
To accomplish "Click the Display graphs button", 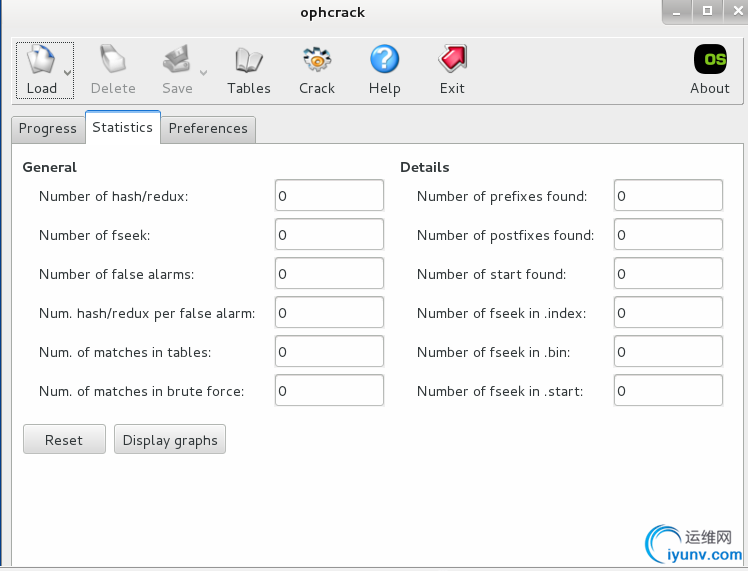I will tap(170, 440).
